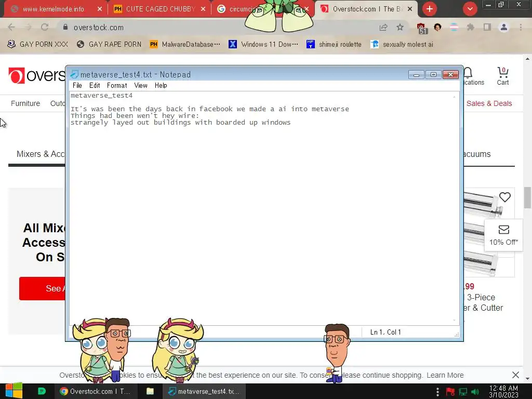Open the Windows 11 Dow… bookmark
Viewport: 532px width, 399px height.
(263, 45)
